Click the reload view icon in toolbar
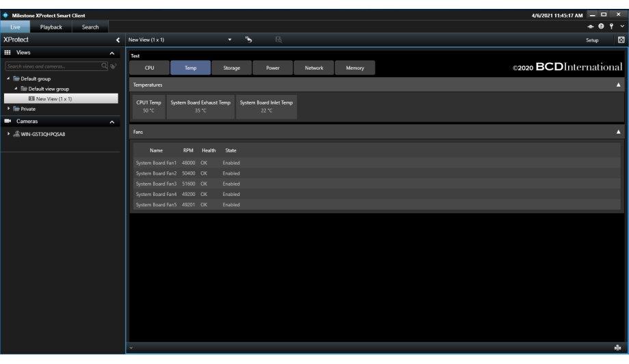The width and height of the screenshot is (629, 364). click(249, 40)
